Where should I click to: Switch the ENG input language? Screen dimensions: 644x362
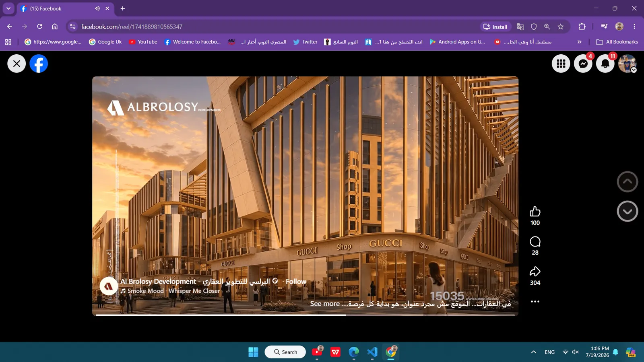coord(549,352)
